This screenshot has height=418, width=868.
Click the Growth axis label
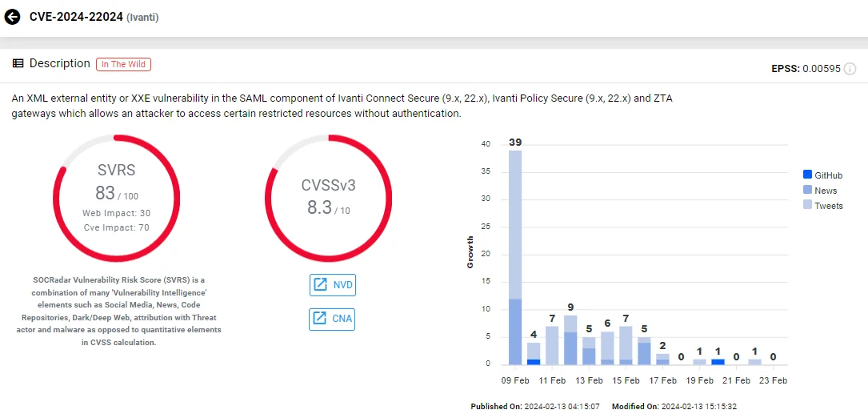pos(470,252)
